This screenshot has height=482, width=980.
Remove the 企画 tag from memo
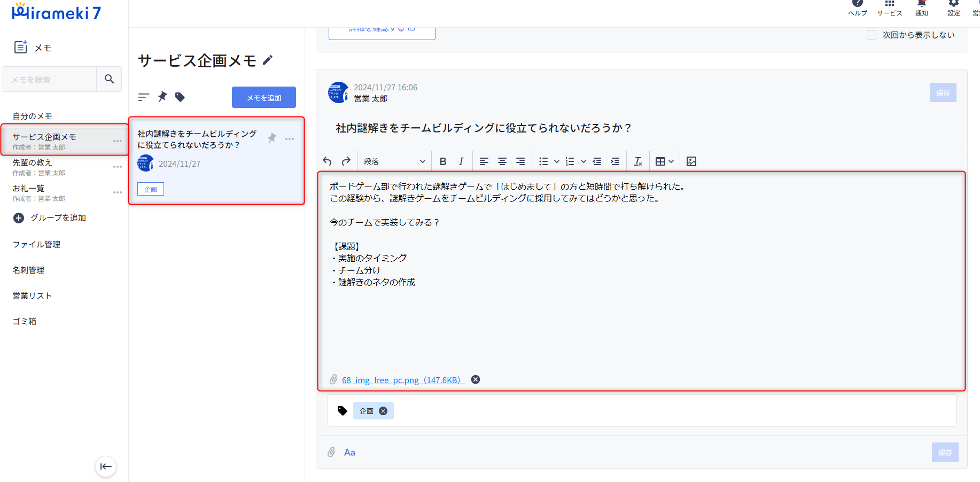pyautogui.click(x=383, y=411)
